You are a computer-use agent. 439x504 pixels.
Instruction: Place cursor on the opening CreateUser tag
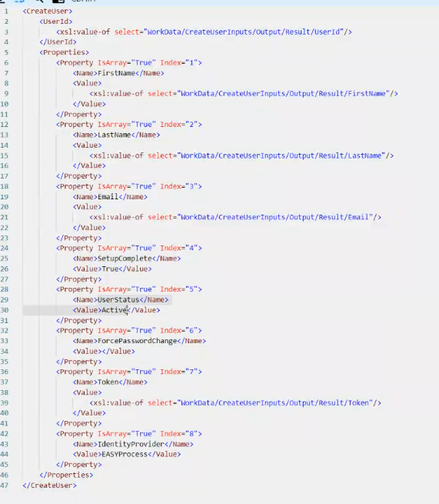tap(48, 12)
